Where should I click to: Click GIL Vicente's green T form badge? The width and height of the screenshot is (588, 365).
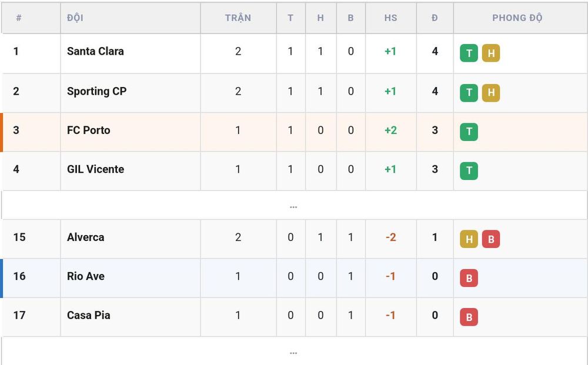469,171
